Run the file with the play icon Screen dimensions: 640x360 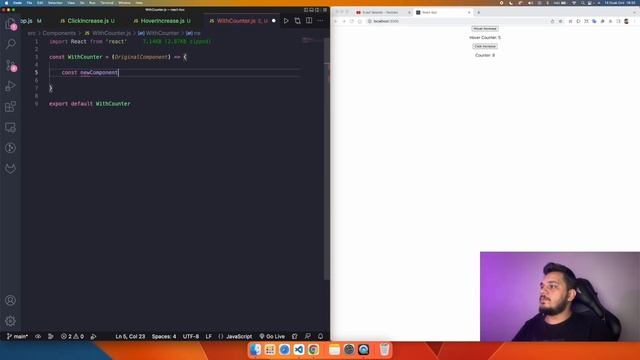tap(286, 20)
